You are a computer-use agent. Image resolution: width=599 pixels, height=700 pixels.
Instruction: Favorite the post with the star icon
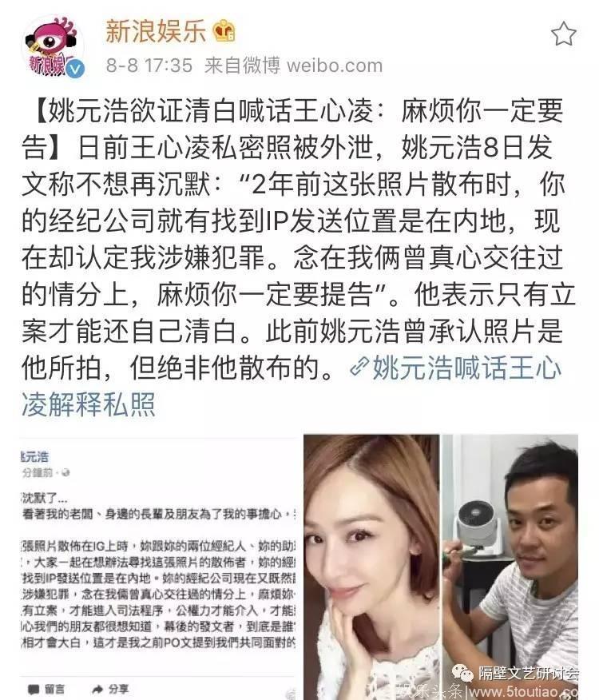[x=563, y=34]
